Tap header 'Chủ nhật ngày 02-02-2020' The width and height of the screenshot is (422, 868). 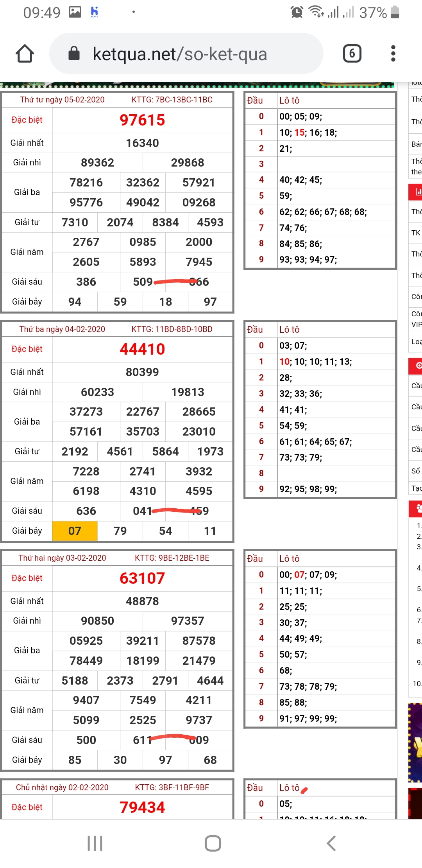click(x=62, y=787)
